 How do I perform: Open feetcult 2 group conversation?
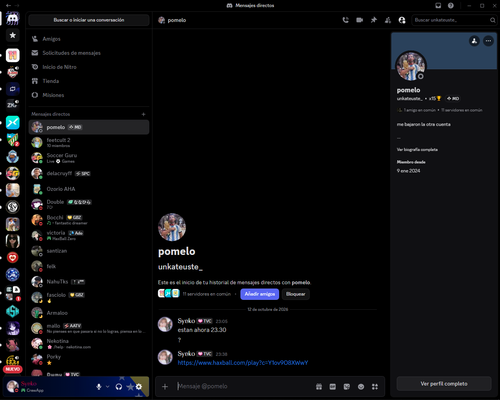pyautogui.click(x=89, y=142)
